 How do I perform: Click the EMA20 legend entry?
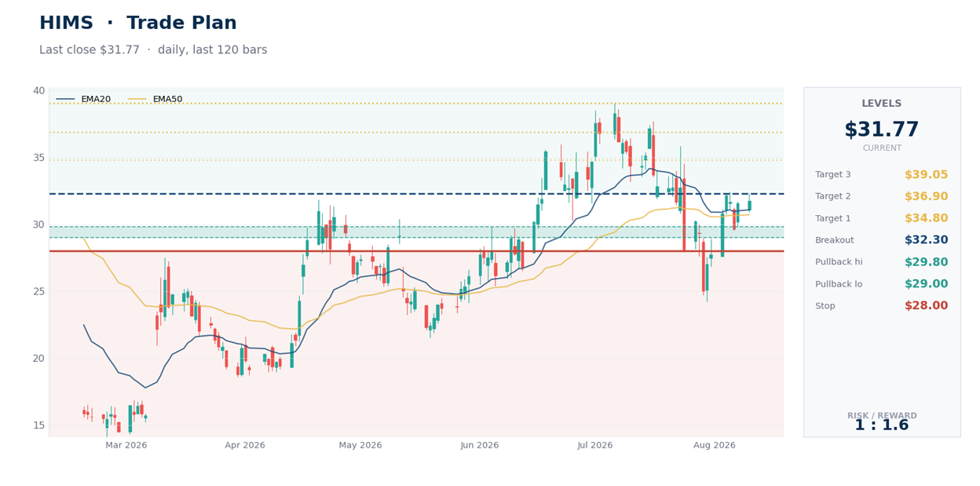pos(83,100)
